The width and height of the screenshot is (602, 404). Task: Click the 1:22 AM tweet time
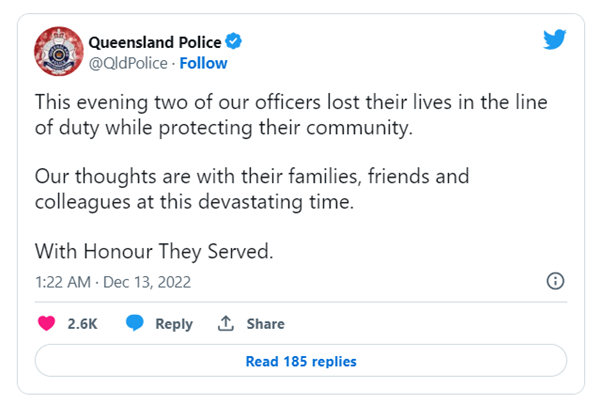pyautogui.click(x=62, y=281)
